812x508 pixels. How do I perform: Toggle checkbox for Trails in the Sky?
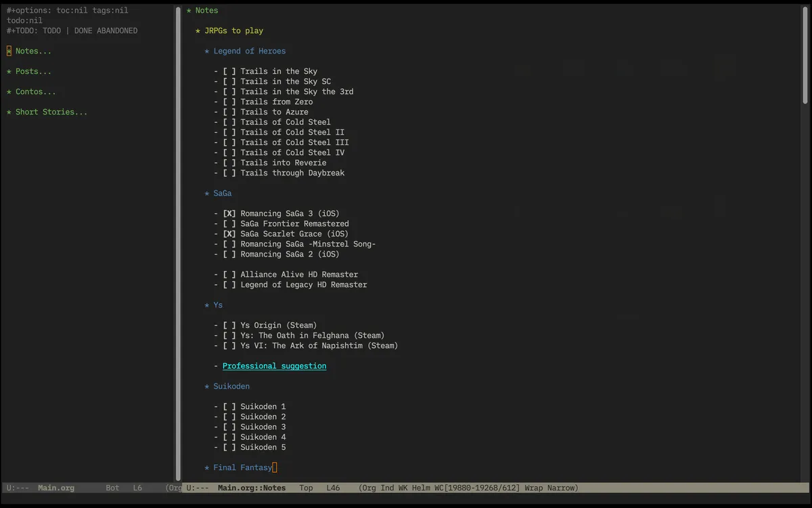click(x=229, y=71)
